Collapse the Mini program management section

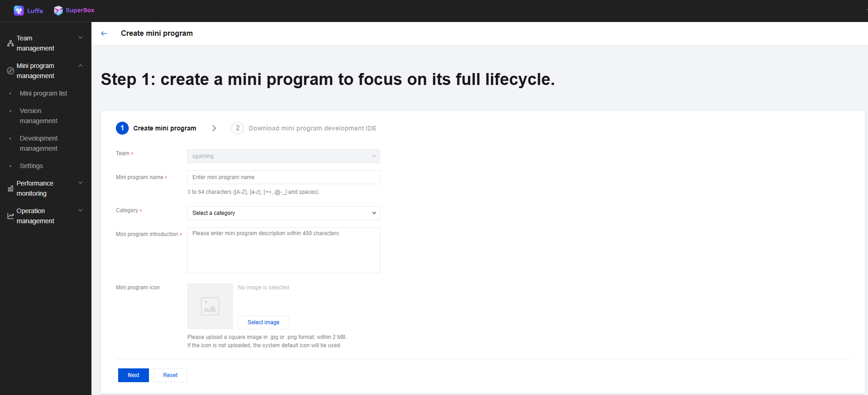pos(80,65)
